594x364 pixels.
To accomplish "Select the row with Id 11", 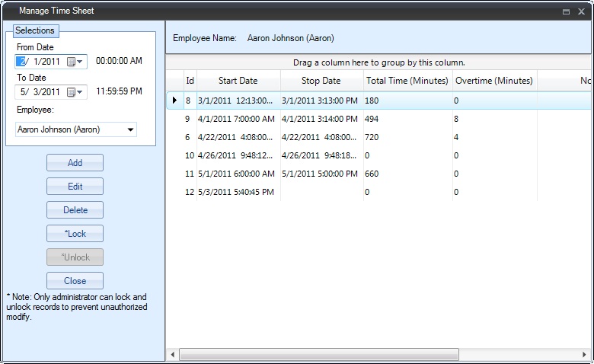I will 305,174.
